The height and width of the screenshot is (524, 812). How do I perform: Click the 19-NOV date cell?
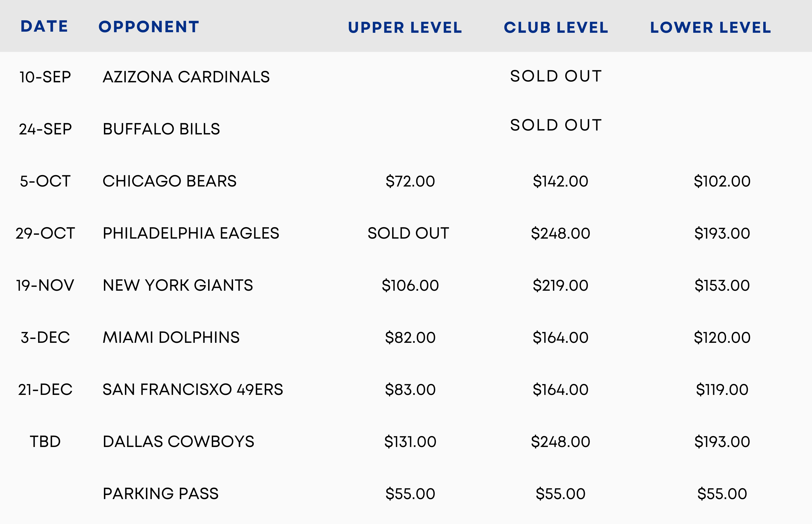45,285
